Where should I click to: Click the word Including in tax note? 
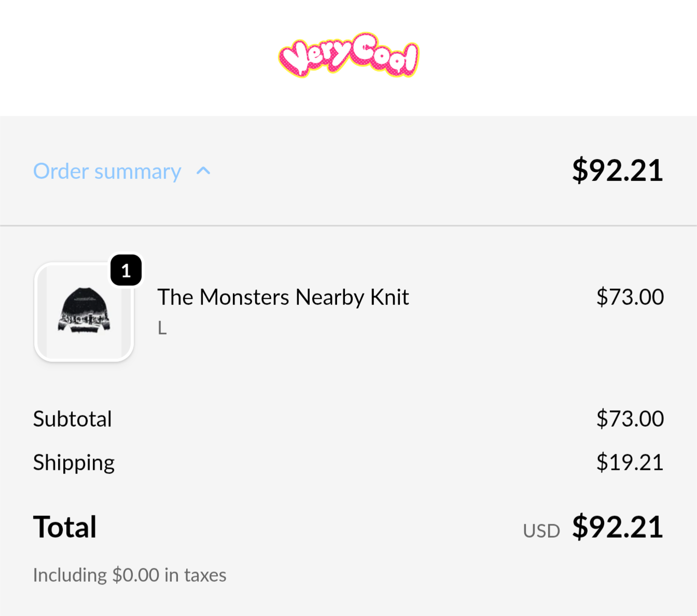(70, 575)
